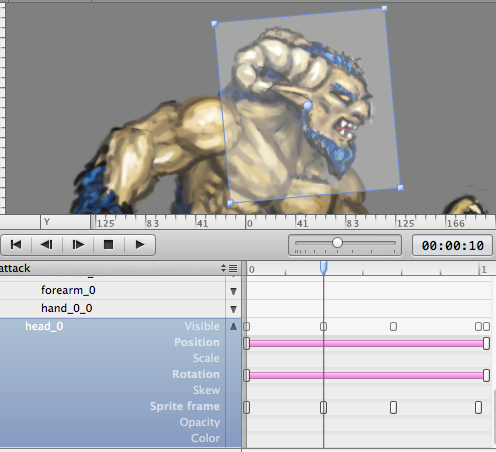Select first Visible keyframe at time 0
The width and height of the screenshot is (496, 452).
click(x=247, y=326)
